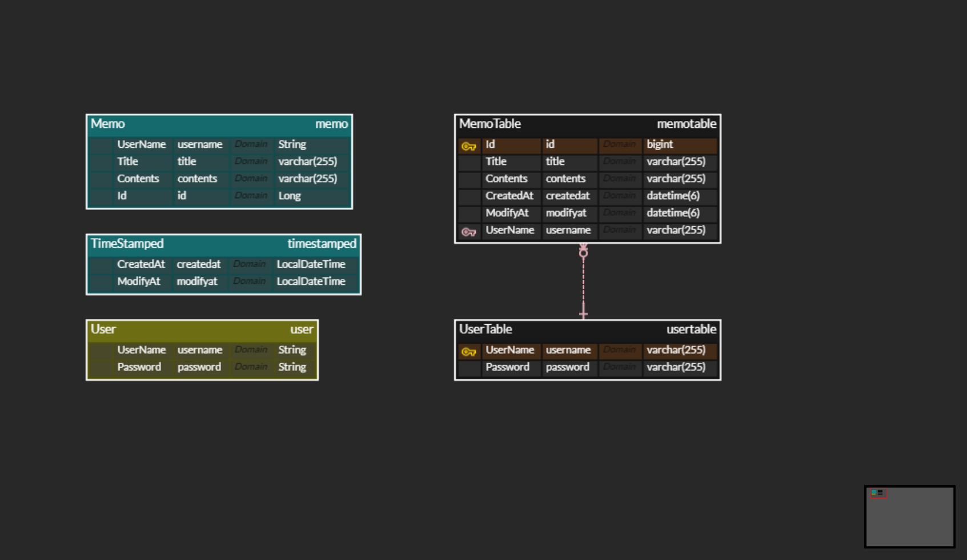Select 'varchar(255)' in MemoTable's Contents row
The image size is (967, 560).
click(676, 179)
